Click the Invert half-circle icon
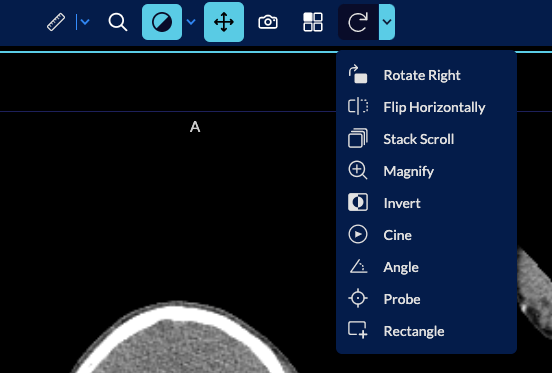Image resolution: width=552 pixels, height=373 pixels. (x=358, y=202)
